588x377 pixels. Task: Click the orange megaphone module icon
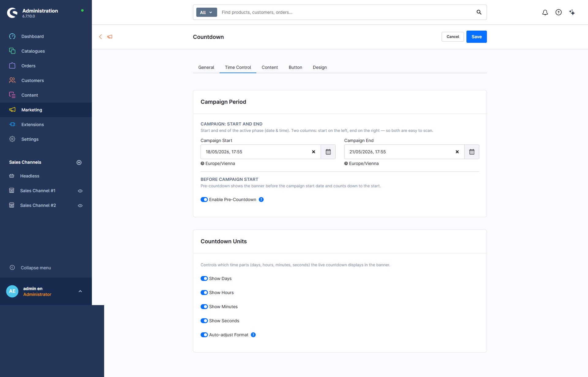110,37
